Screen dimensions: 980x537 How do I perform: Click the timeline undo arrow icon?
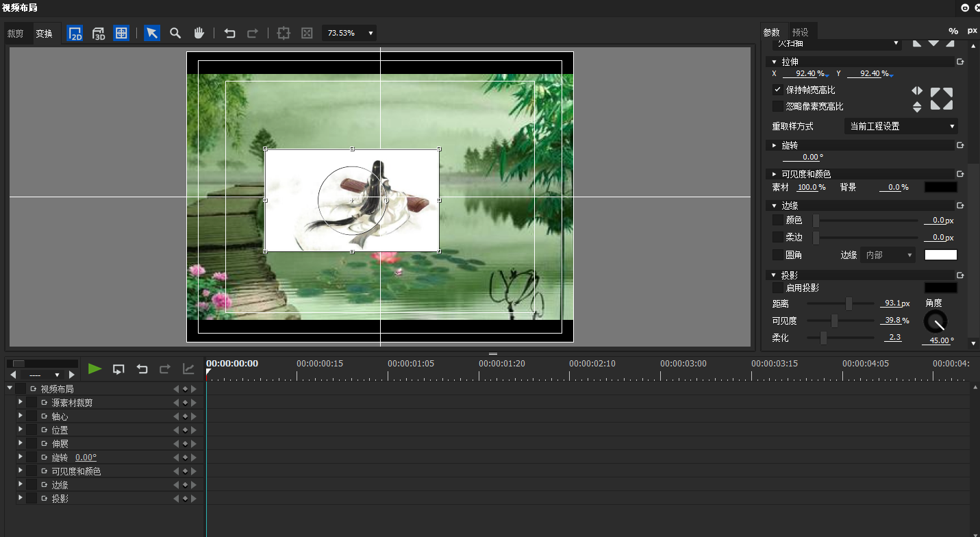tap(142, 369)
